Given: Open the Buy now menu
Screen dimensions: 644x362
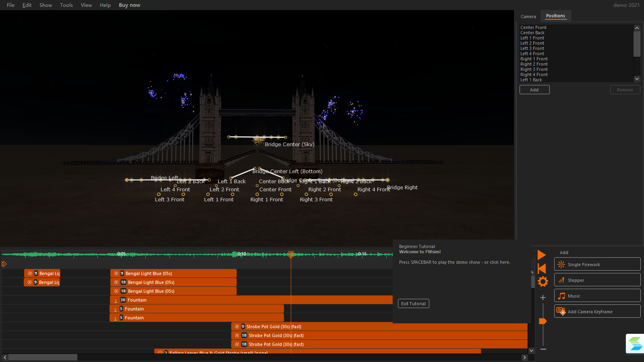Looking at the screenshot, I should [129, 5].
